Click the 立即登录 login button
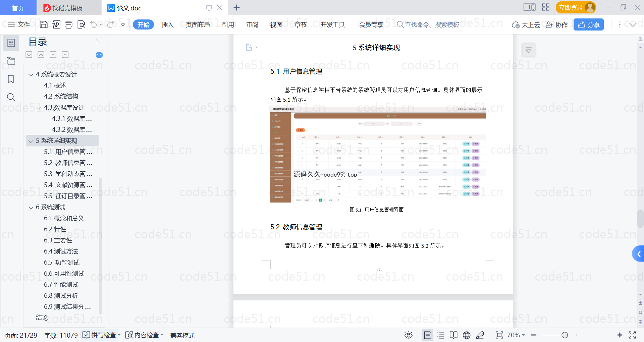644x342 pixels. 576,7
